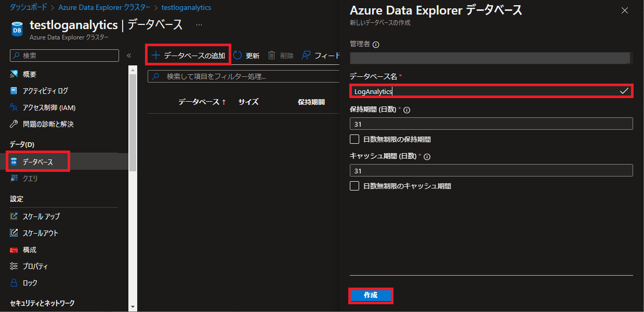
Task: Click the testloganalytics database resource icon
Action: click(x=17, y=29)
